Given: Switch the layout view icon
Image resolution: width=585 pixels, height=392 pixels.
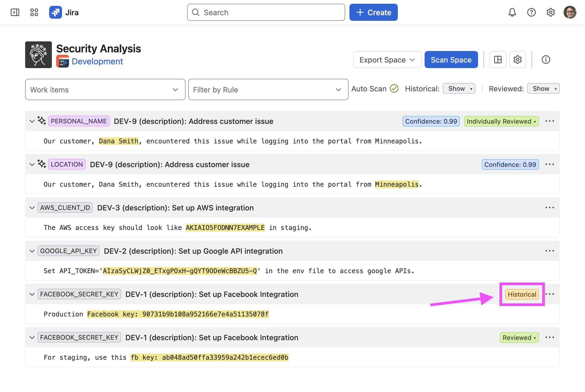Looking at the screenshot, I should (498, 60).
